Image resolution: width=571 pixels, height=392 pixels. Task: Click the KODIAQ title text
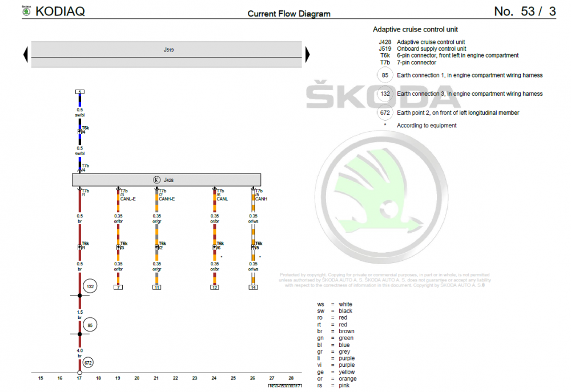click(60, 11)
